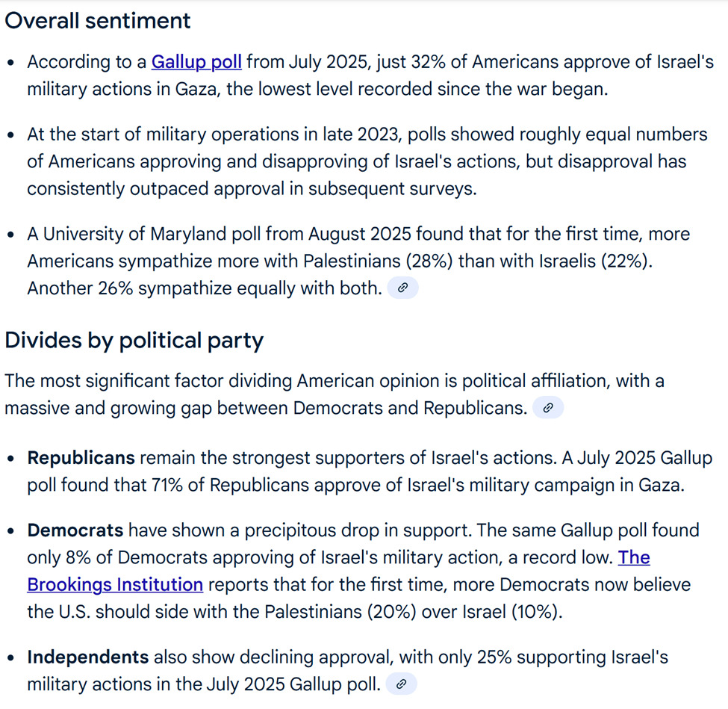The width and height of the screenshot is (728, 709).
Task: Open source link icon after Independents bullet
Action: [x=402, y=684]
